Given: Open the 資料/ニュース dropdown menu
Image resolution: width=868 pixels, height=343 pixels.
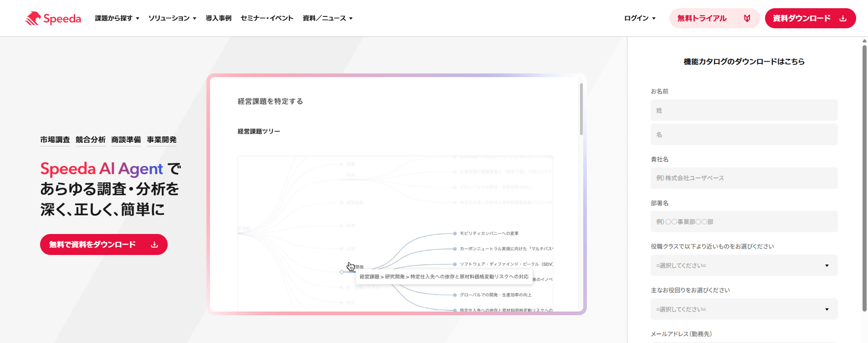Looking at the screenshot, I should pos(327,18).
